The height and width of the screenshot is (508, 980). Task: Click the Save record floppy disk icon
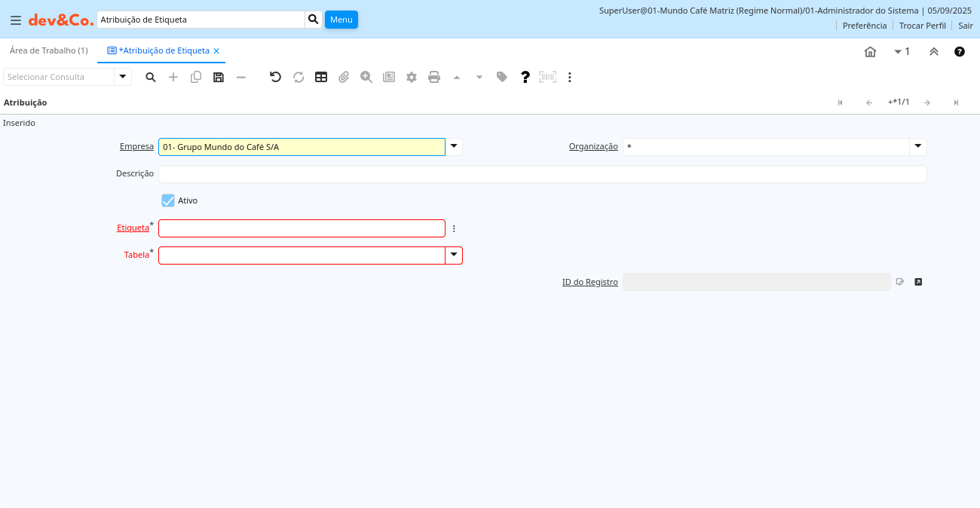219,77
